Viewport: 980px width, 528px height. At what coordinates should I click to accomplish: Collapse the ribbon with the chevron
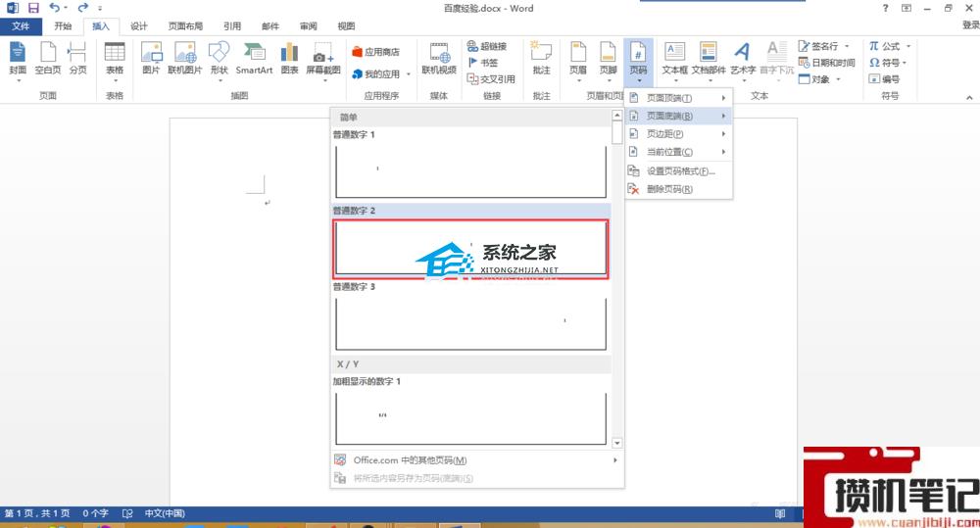[x=969, y=98]
